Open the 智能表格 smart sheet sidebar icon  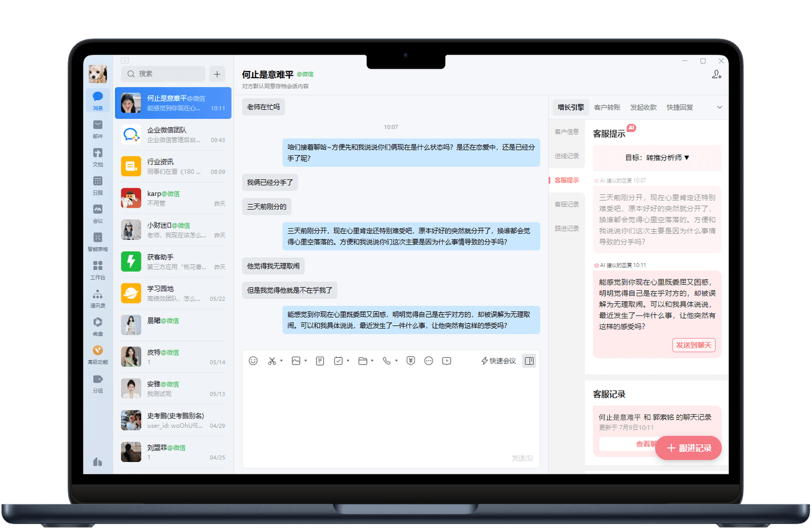click(x=98, y=241)
